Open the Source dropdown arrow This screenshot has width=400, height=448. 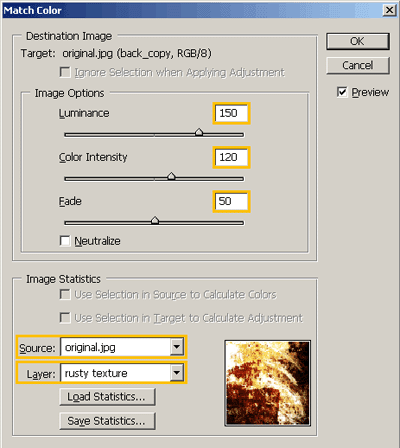click(x=177, y=347)
